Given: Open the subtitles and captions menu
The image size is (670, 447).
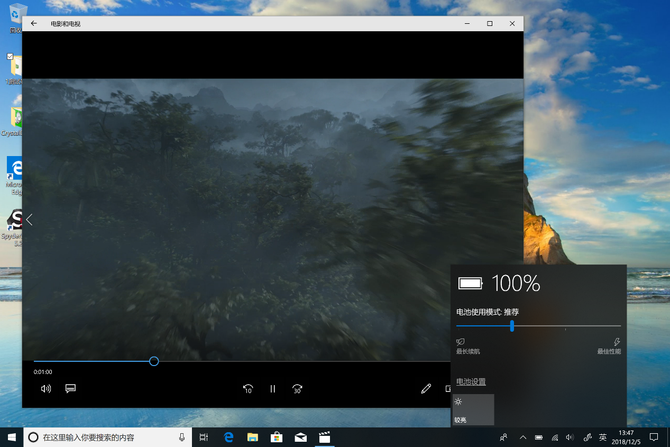Looking at the screenshot, I should point(71,388).
